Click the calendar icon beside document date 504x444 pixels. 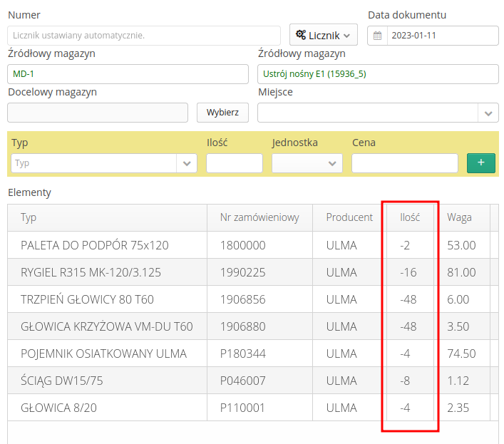tap(378, 36)
